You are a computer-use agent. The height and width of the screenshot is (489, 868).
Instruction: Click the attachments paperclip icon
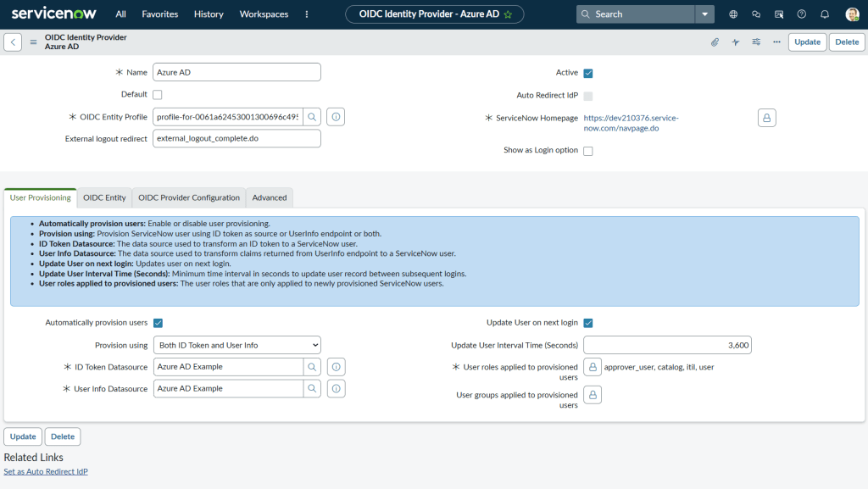coord(715,42)
